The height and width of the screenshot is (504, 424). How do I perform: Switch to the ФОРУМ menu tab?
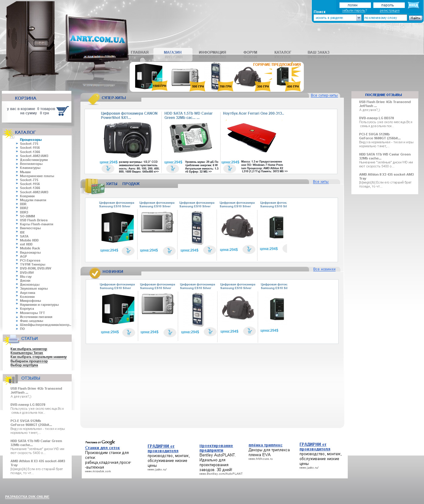[x=250, y=52]
